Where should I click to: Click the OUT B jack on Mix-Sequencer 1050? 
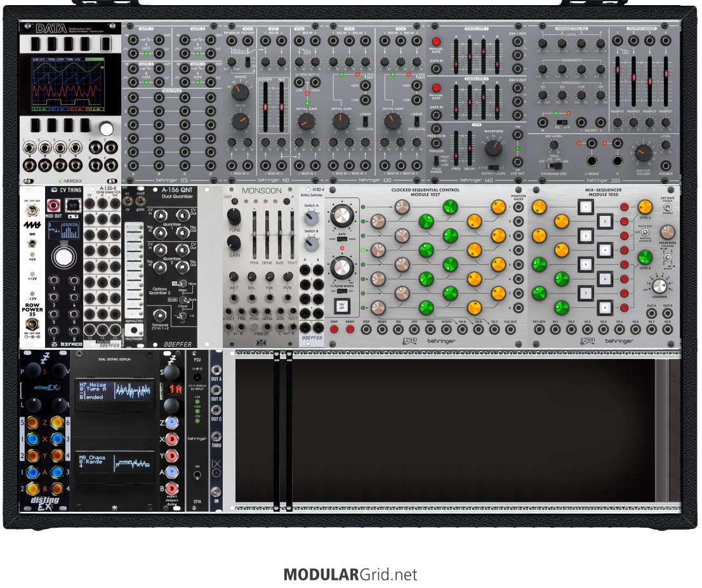668,314
